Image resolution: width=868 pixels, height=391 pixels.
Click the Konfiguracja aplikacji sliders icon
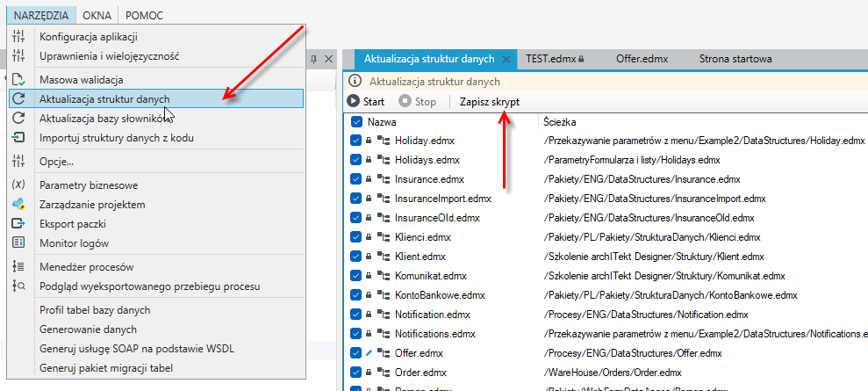(18, 37)
